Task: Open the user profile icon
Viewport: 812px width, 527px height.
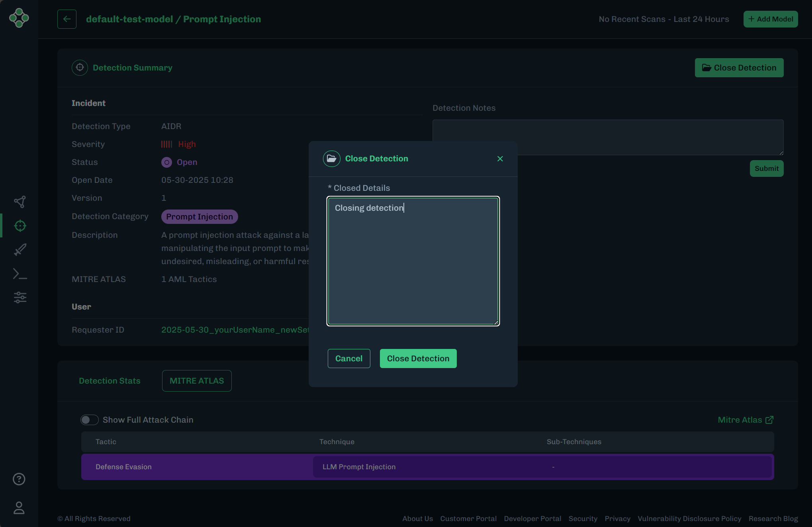Action: [x=19, y=508]
